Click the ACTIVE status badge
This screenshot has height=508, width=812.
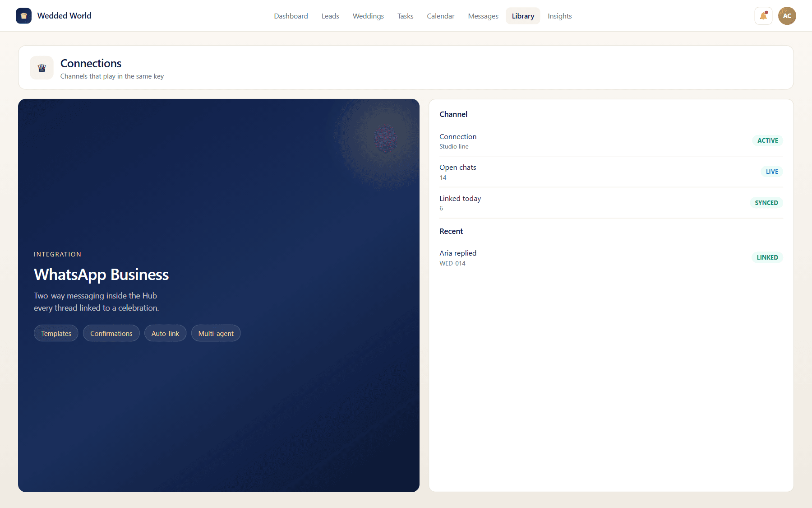click(767, 140)
